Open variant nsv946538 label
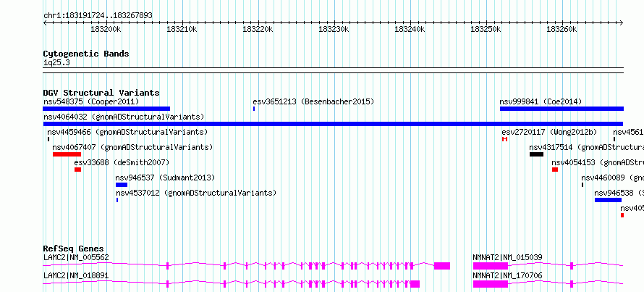Viewport: 644px width, 292px height. (619, 193)
